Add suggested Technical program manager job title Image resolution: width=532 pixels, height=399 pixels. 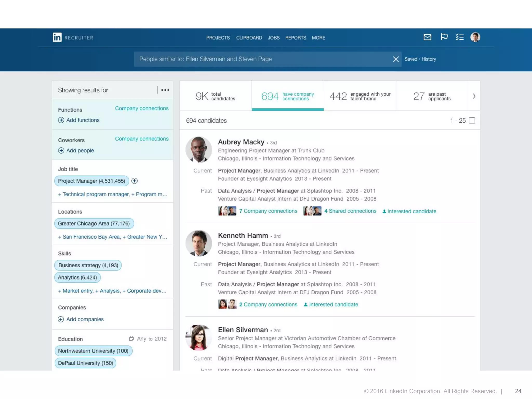(94, 194)
